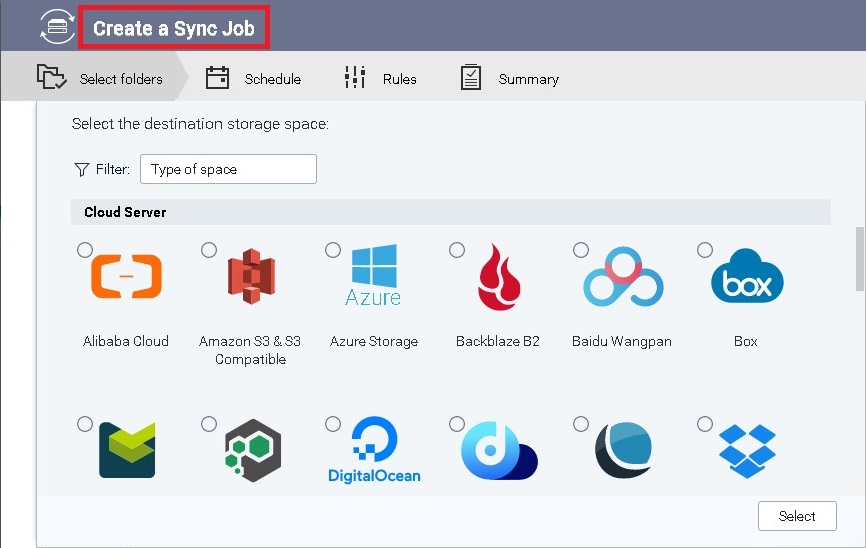Go to the Schedule step tab
866x548 pixels.
pyautogui.click(x=253, y=79)
